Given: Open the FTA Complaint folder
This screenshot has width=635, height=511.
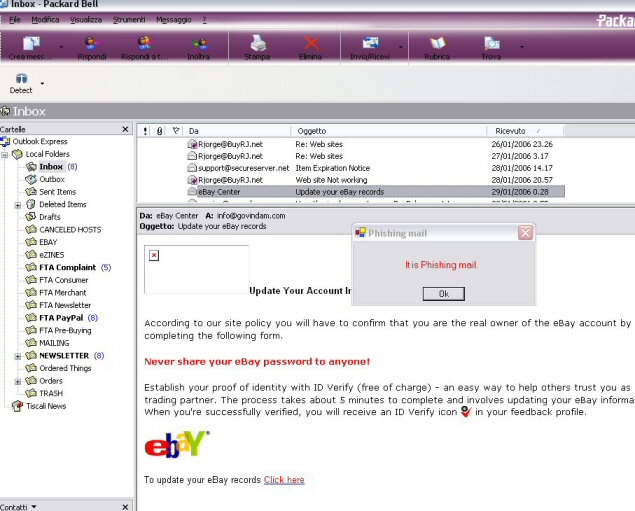Looking at the screenshot, I should click(x=67, y=267).
